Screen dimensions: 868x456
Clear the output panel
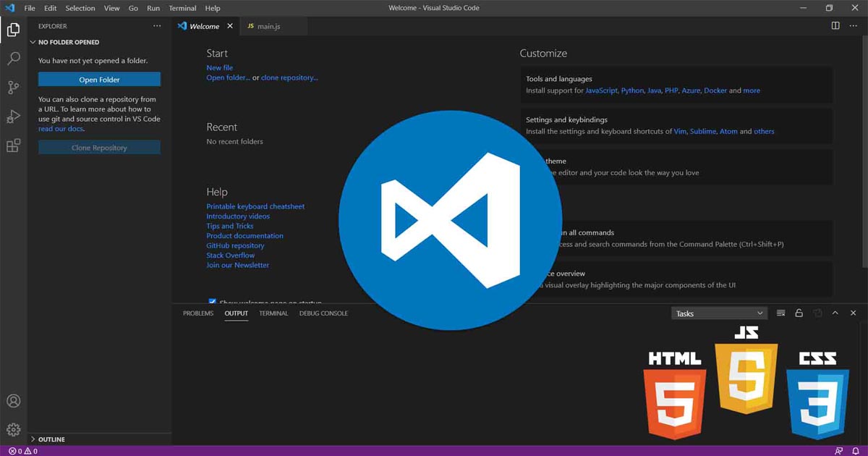click(781, 313)
